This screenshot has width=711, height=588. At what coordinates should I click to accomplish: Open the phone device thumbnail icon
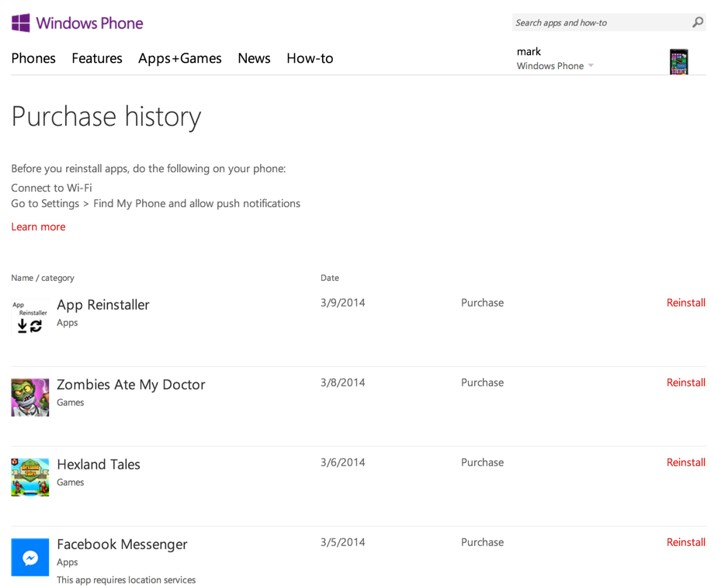(678, 61)
